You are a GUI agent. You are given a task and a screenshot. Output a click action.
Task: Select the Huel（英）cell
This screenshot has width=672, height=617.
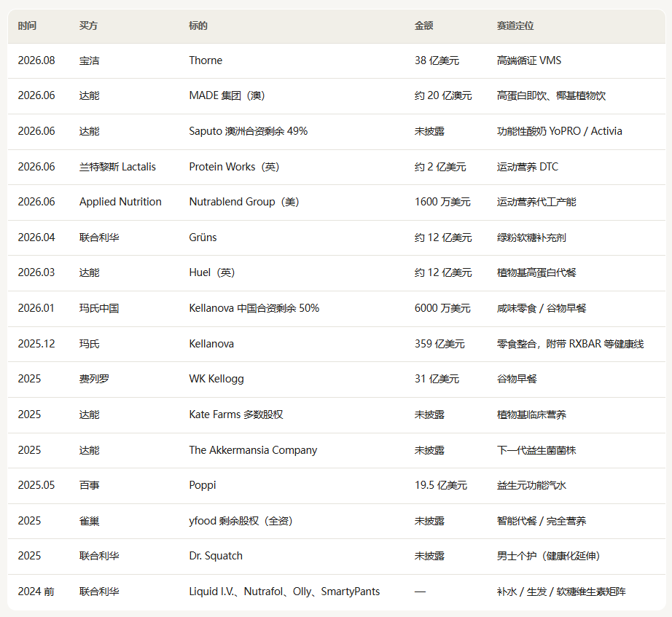click(x=211, y=272)
